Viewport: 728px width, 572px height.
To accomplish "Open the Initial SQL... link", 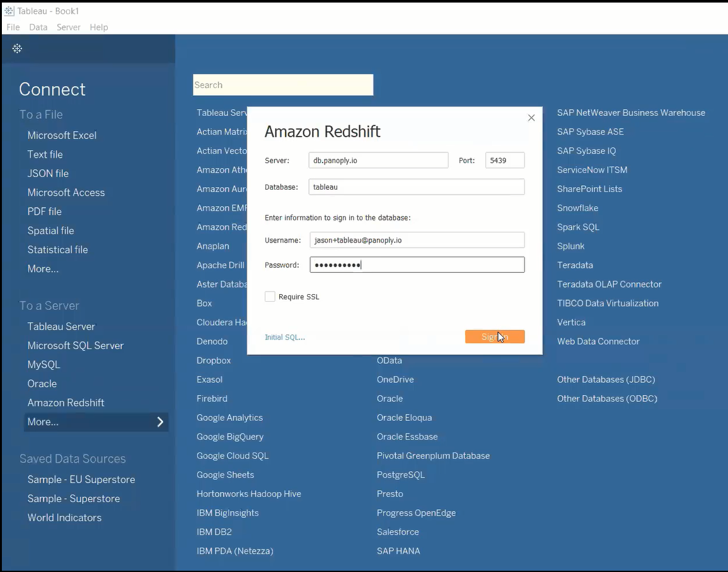I will pos(285,337).
